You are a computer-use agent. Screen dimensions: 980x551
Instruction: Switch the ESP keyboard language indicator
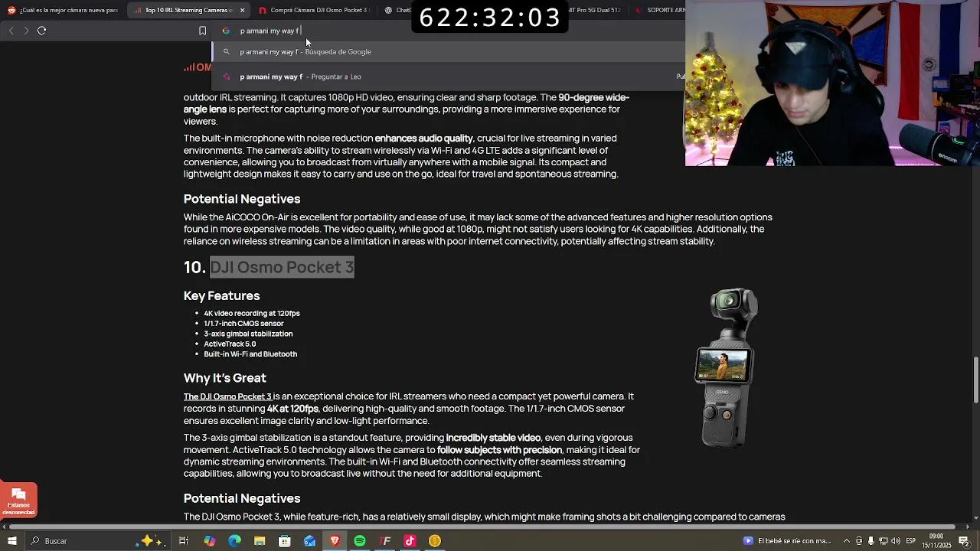(x=911, y=541)
